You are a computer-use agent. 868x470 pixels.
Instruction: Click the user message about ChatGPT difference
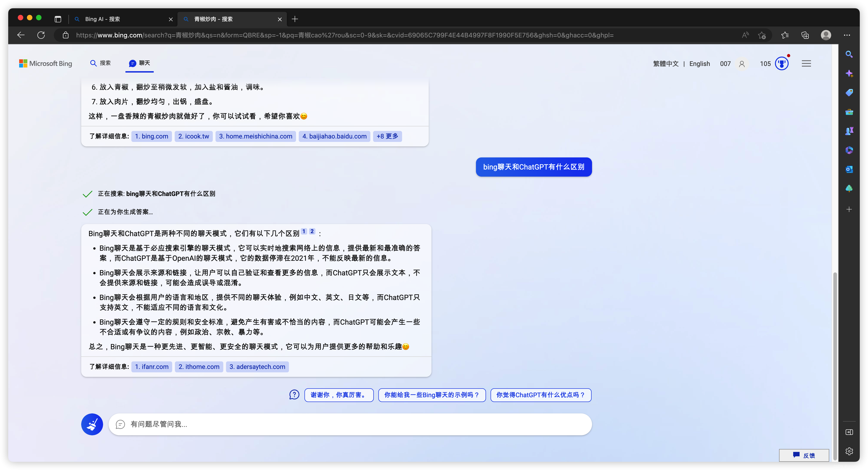coord(534,167)
